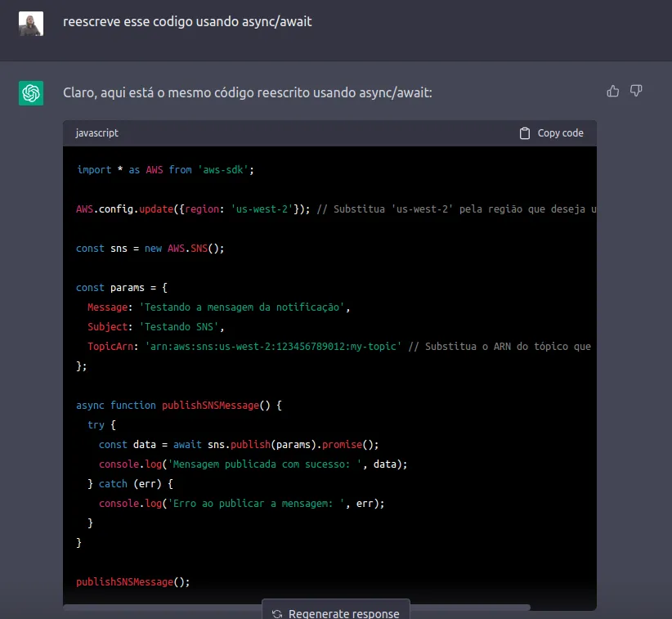The image size is (672, 619).
Task: Give a thumbs down to the response
Action: pyautogui.click(x=636, y=91)
